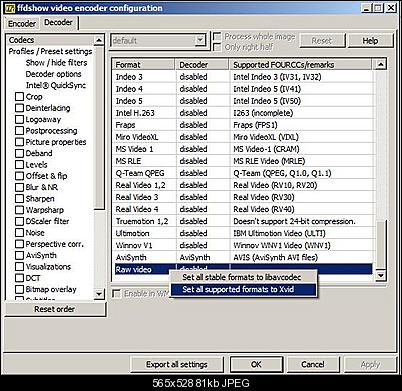Click the scroll-down arrow of the codec table
Screen dimensions: 402x391
(380, 275)
